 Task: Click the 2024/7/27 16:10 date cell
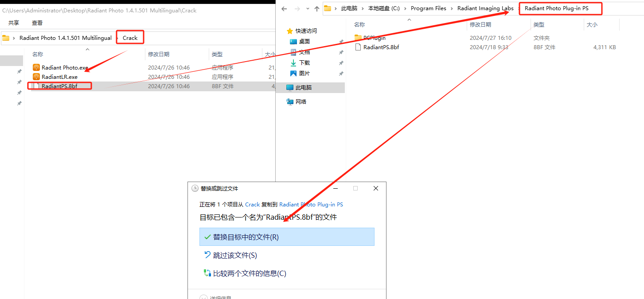click(x=491, y=38)
